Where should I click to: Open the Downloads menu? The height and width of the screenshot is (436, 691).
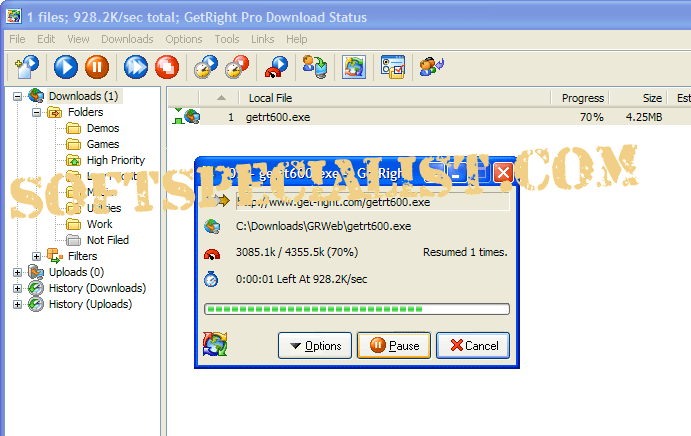tap(127, 39)
